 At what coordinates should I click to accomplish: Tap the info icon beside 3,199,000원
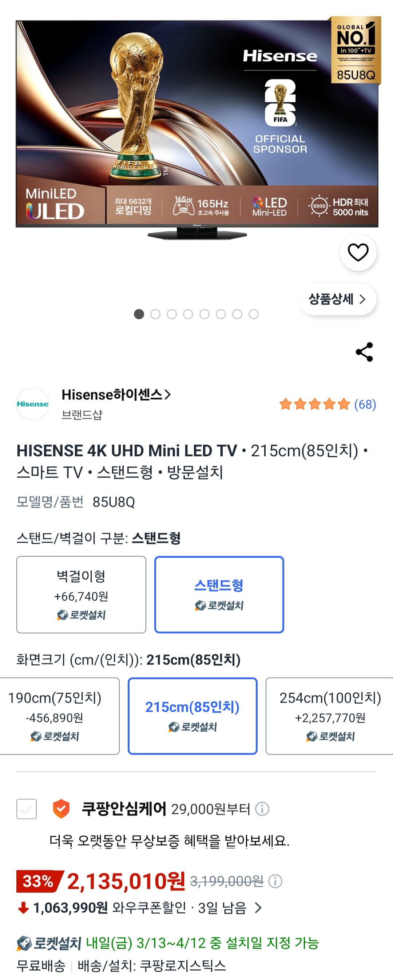[275, 881]
